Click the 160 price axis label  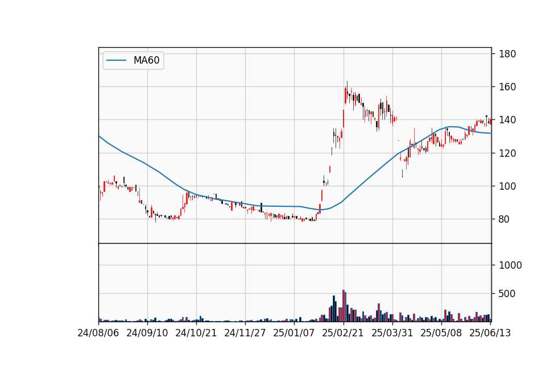tap(507, 87)
